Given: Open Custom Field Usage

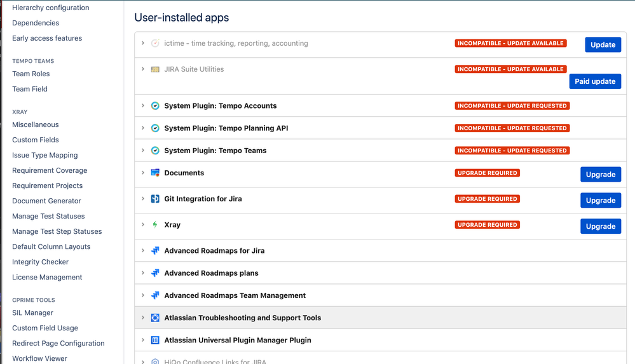Looking at the screenshot, I should click(45, 328).
